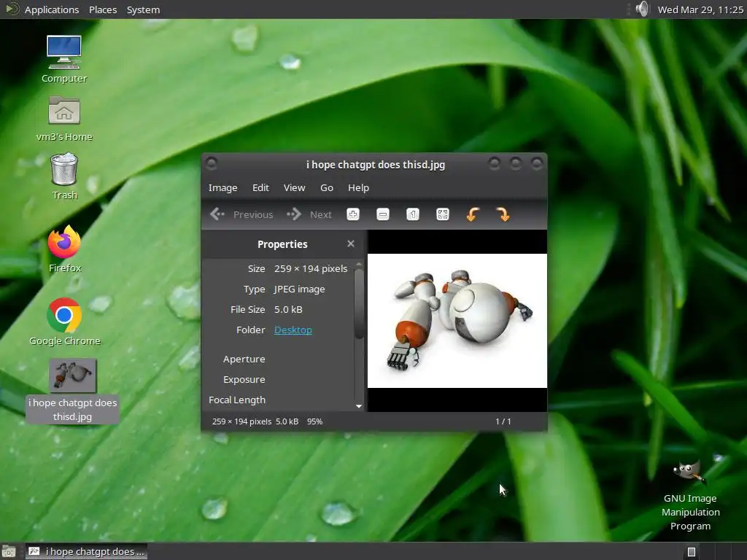The width and height of the screenshot is (747, 560).
Task: Select the jpg file thumbnail on desktop
Action: point(72,376)
